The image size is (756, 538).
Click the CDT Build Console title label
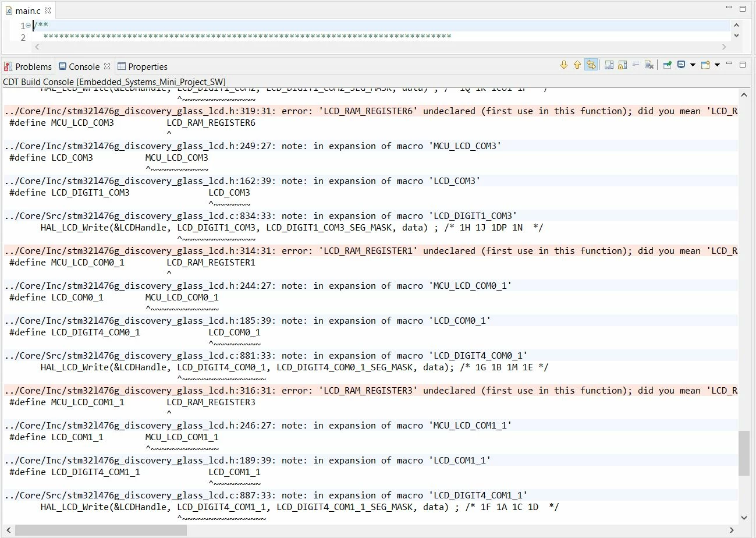tap(115, 82)
